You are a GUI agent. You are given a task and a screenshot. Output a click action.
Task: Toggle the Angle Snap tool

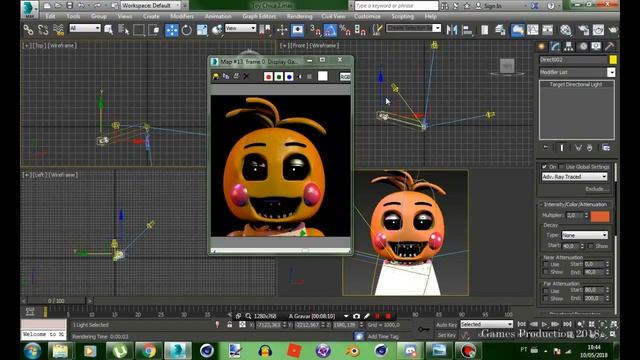[330, 30]
